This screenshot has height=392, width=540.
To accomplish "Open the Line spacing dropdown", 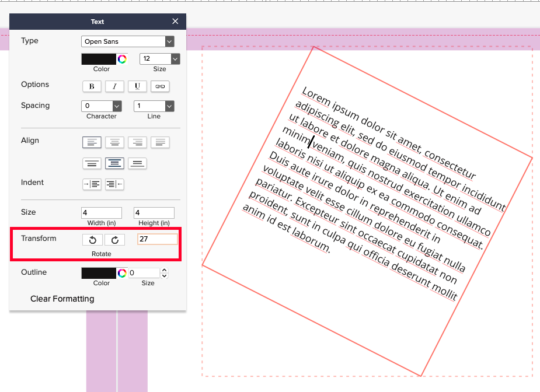I will [x=154, y=106].
